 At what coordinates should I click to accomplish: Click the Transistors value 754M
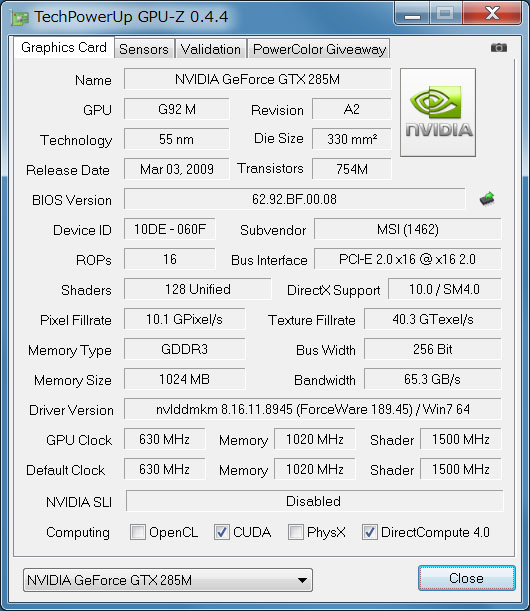[352, 169]
